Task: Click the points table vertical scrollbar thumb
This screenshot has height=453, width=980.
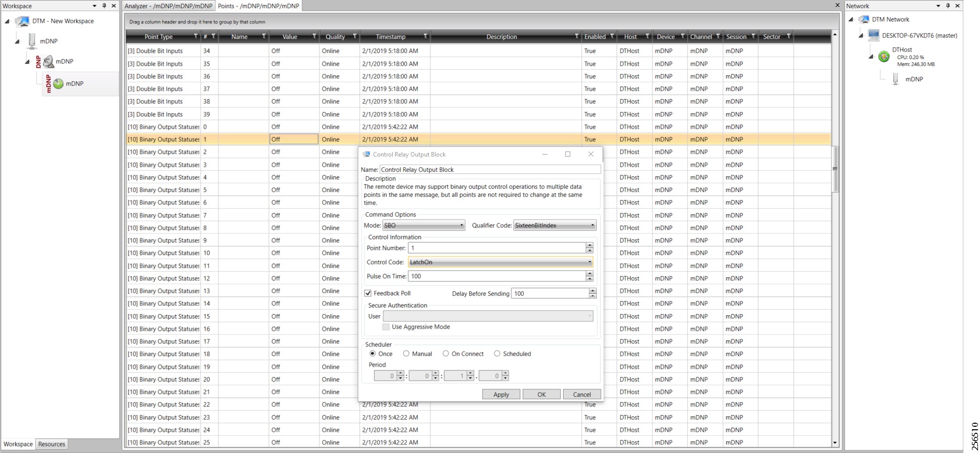Action: coord(835,169)
